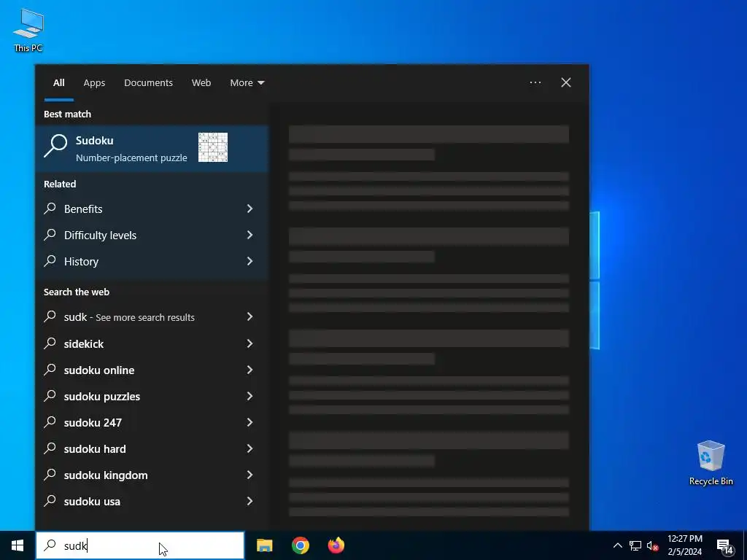Expand the History result arrow
The width and height of the screenshot is (747, 560).
(249, 261)
